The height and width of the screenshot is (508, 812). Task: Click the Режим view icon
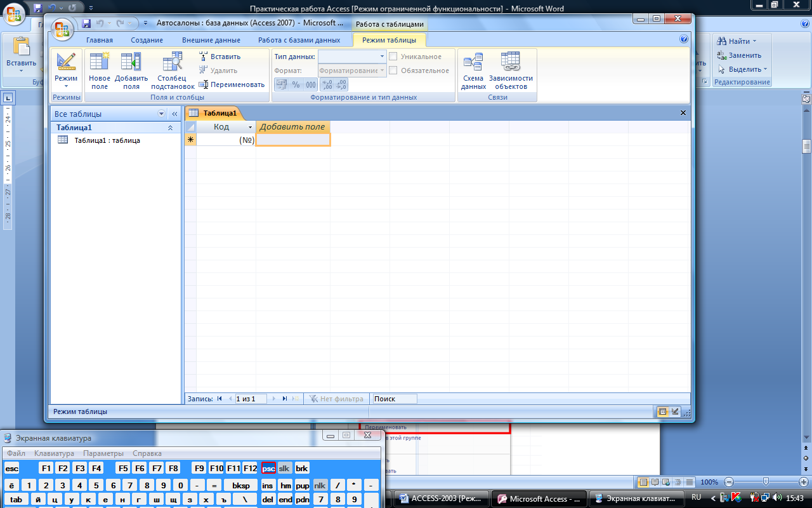coord(66,62)
